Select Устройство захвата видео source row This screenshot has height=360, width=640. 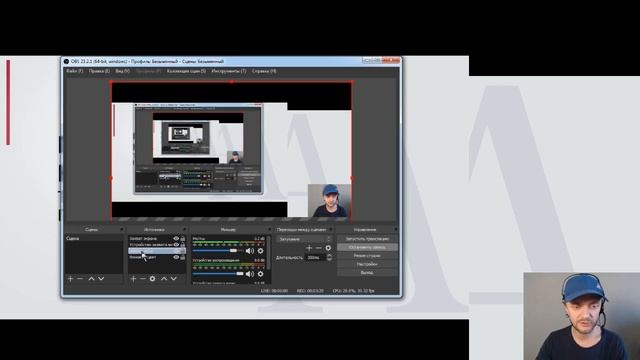pos(157,244)
